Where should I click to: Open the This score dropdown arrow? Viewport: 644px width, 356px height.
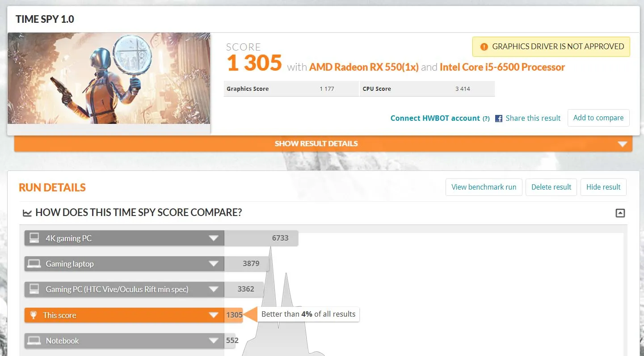click(214, 315)
